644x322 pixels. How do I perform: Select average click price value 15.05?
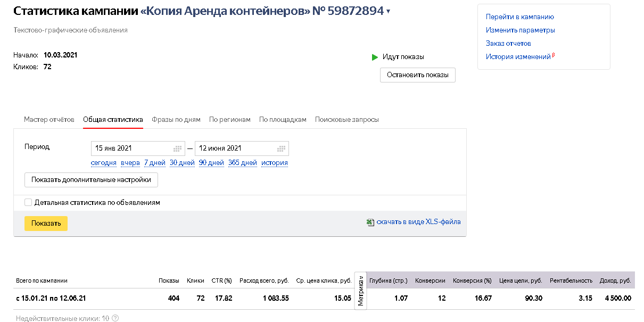343,299
